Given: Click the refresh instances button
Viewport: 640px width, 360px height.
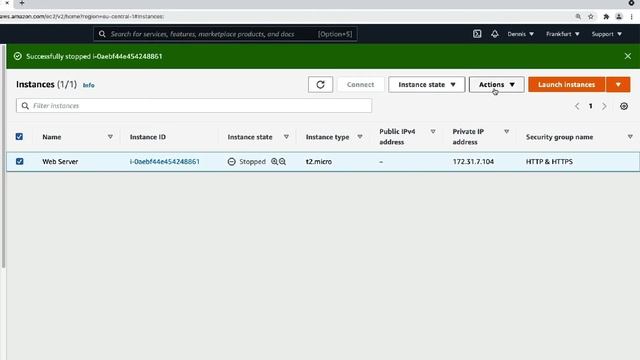Looking at the screenshot, I should (320, 84).
